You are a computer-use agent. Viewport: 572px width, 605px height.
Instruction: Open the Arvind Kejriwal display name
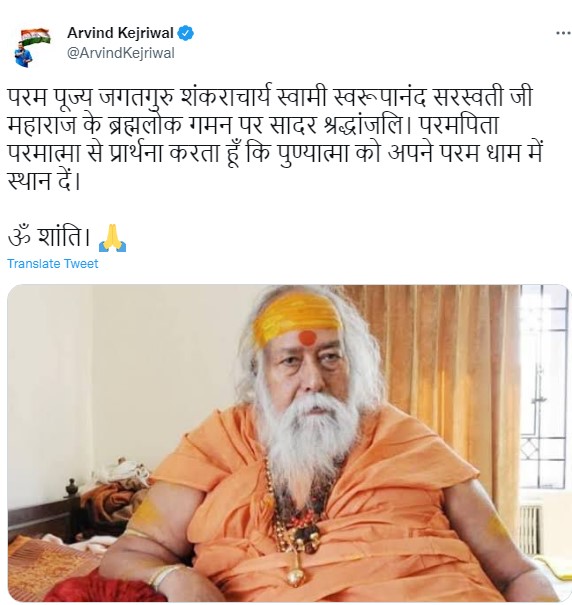120,33
